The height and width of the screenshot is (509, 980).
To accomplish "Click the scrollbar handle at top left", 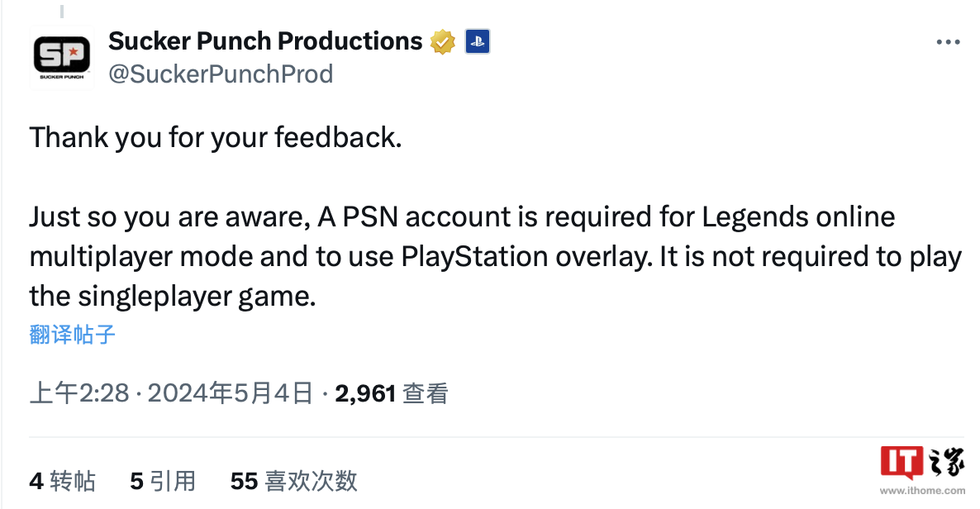I will pos(62,10).
